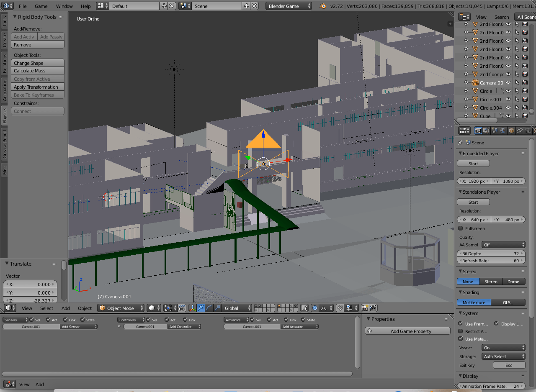Click the Add Game Property button
The image size is (536, 392).
point(407,331)
